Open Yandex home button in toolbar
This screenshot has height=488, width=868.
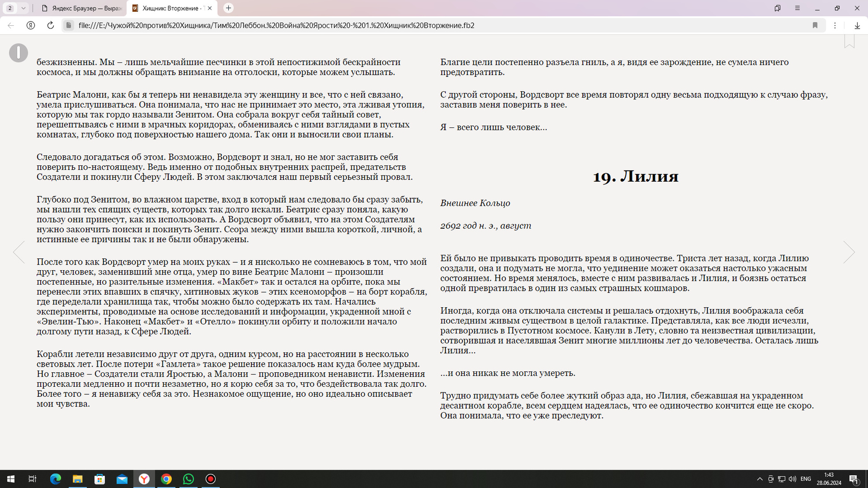coord(31,25)
